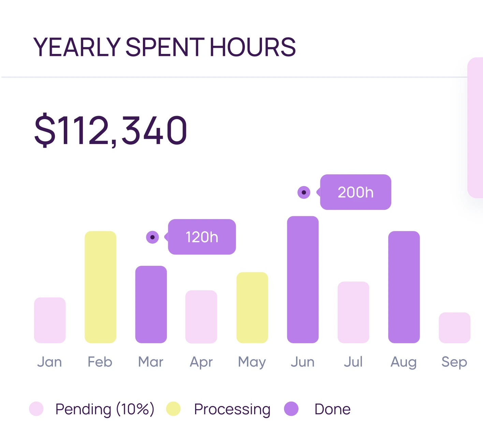Viewport: 483px width, 448px height.
Task: Select the September pink bar
Action: (454, 328)
